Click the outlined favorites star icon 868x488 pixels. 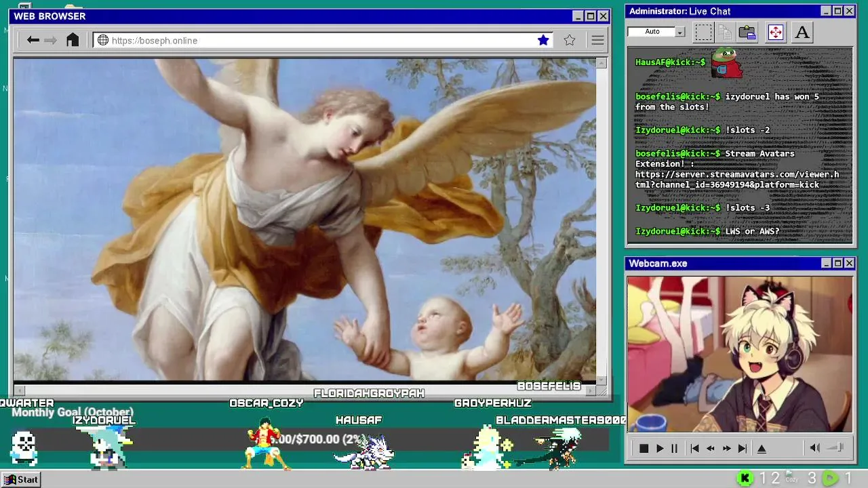[570, 40]
